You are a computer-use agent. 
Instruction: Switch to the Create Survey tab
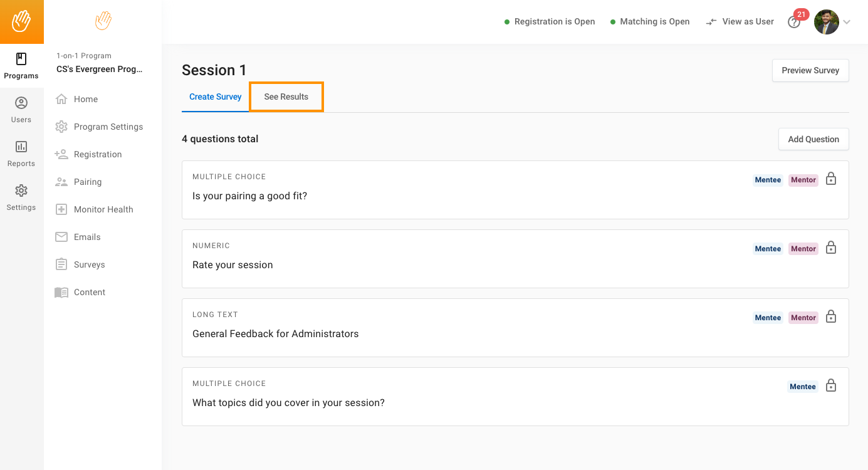coord(216,97)
